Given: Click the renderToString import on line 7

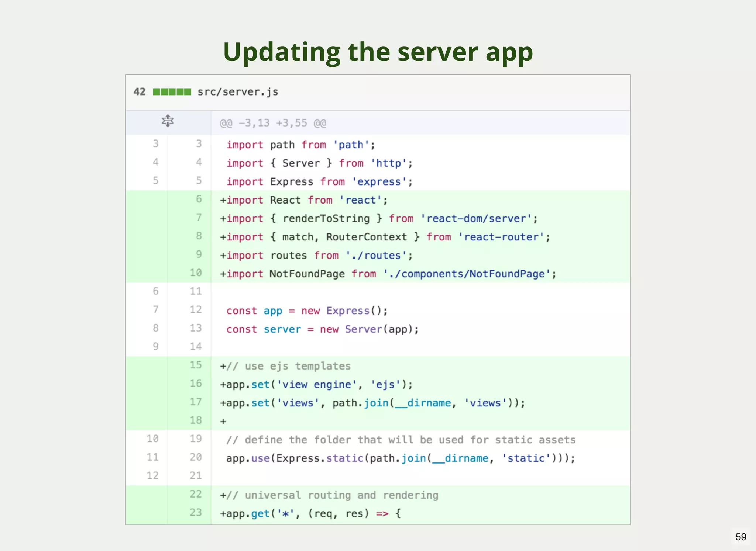Looking at the screenshot, I should point(326,219).
